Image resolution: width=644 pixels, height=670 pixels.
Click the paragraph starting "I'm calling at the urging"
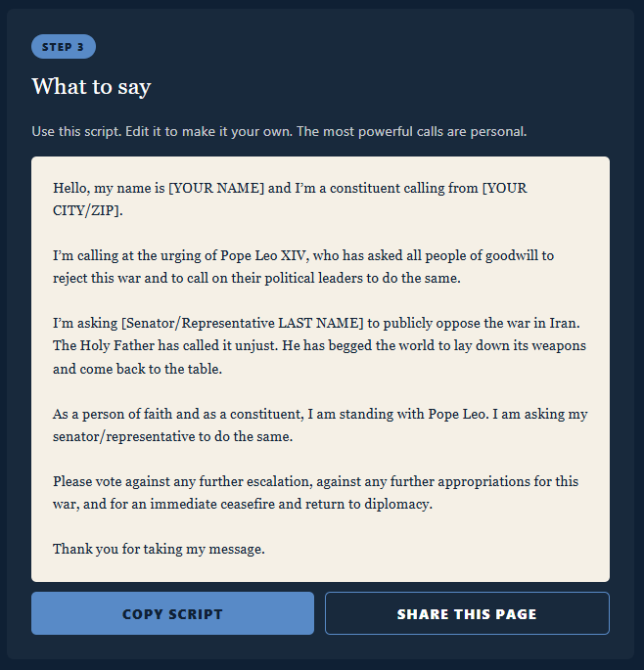[303, 266]
